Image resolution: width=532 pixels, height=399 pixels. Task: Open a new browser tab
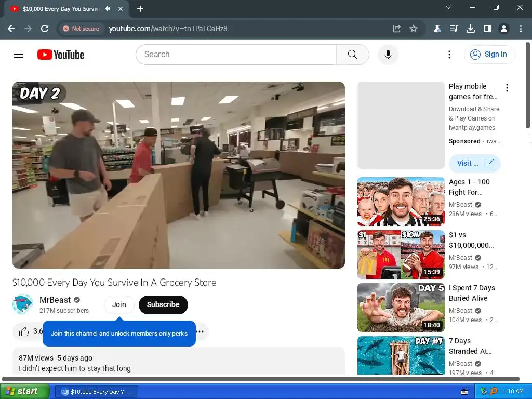[140, 9]
